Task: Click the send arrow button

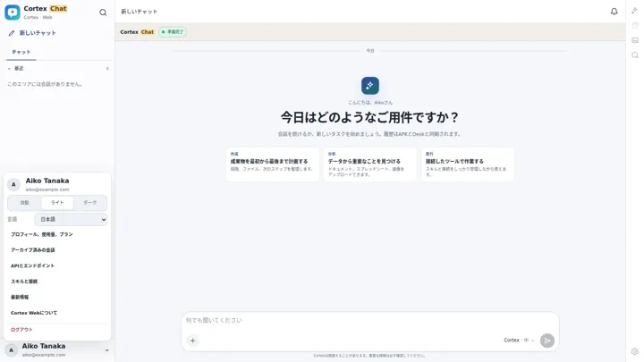Action: tap(547, 341)
